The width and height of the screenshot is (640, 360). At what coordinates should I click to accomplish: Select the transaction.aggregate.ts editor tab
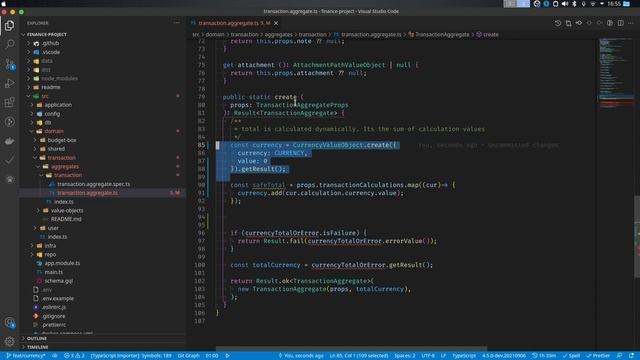pyautogui.click(x=235, y=23)
